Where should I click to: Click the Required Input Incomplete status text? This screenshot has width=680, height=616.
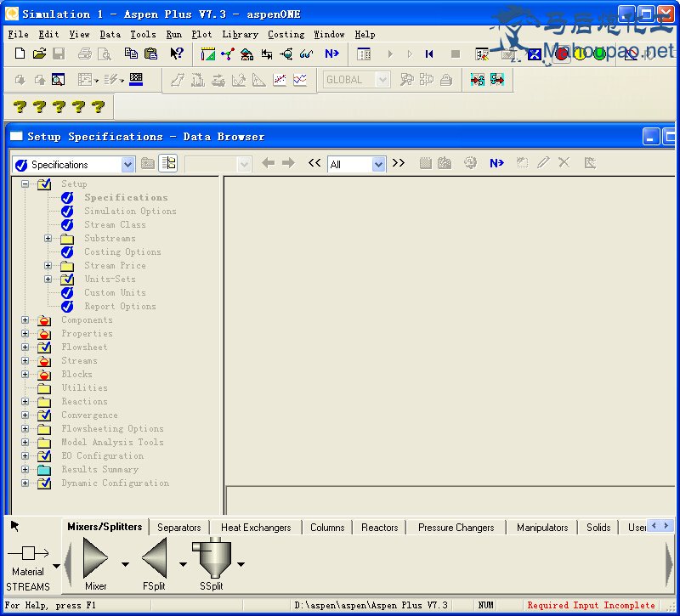(x=591, y=605)
